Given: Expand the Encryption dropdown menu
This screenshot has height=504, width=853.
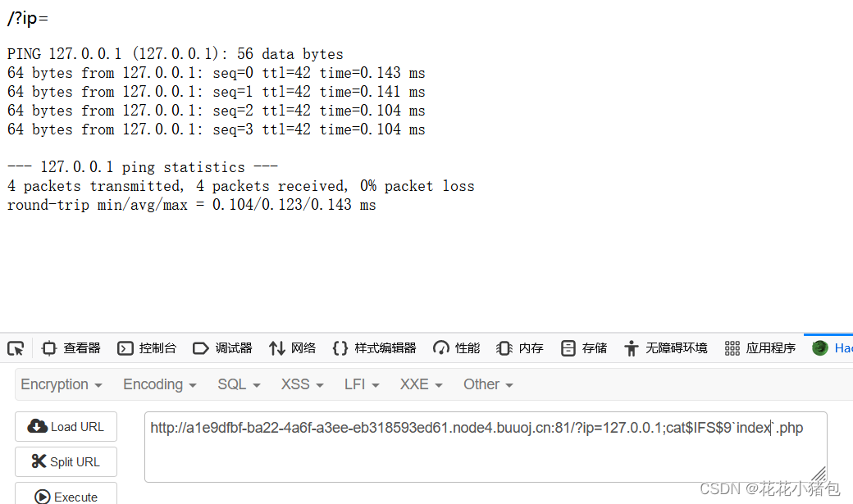Looking at the screenshot, I should click(x=62, y=384).
